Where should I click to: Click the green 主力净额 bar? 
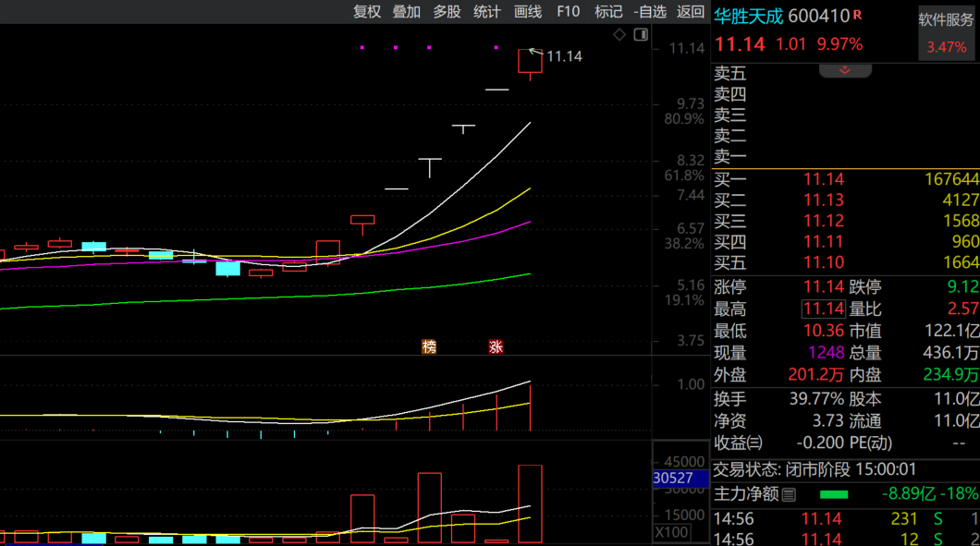[834, 495]
